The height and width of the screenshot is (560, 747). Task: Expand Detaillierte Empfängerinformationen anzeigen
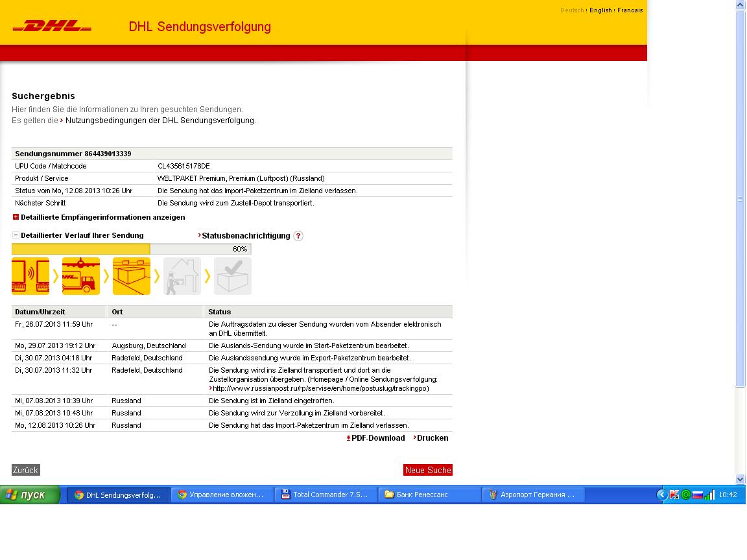click(x=103, y=217)
